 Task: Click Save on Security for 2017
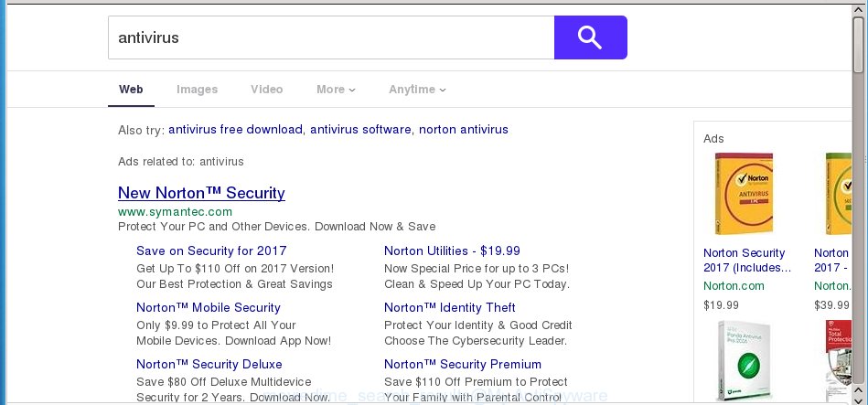pyautogui.click(x=211, y=250)
